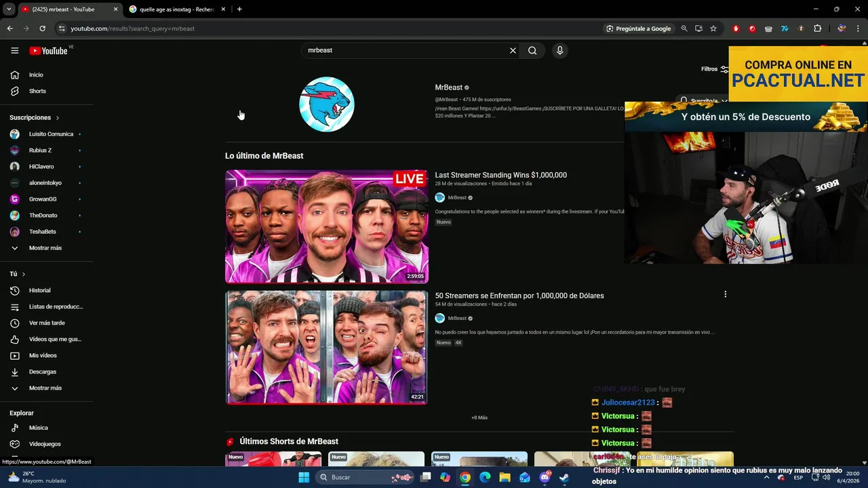Image resolution: width=868 pixels, height=488 pixels.
Task: Click inside the mrbeast search field
Action: 406,50
